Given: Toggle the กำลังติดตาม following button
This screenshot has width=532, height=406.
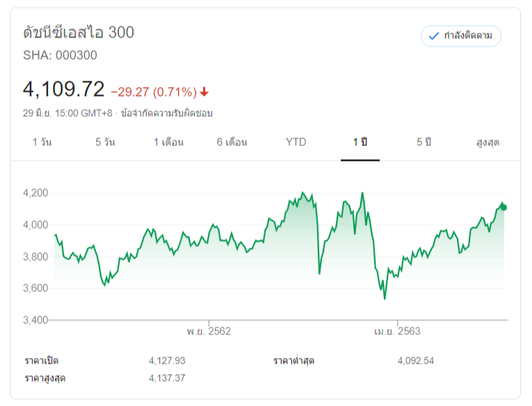Looking at the screenshot, I should click(461, 35).
